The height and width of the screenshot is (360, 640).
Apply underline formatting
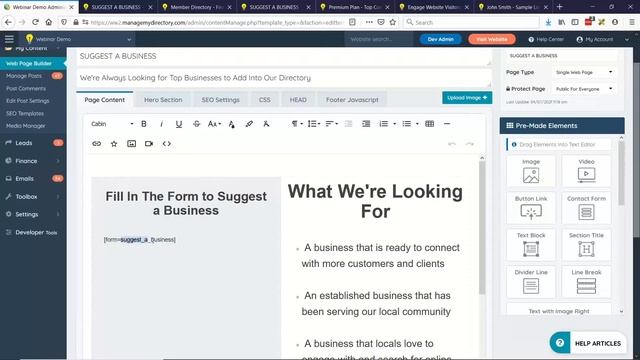(x=179, y=124)
